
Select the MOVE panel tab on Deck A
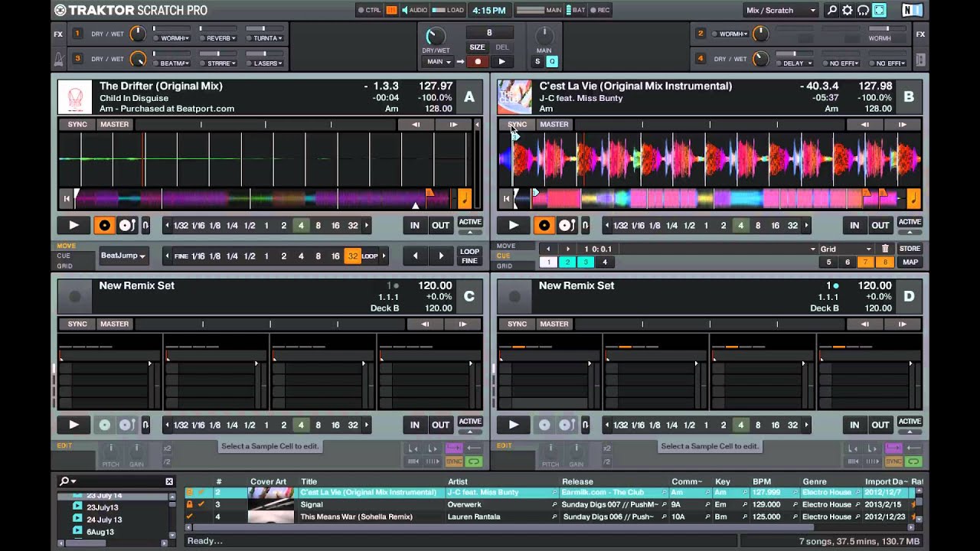click(66, 246)
